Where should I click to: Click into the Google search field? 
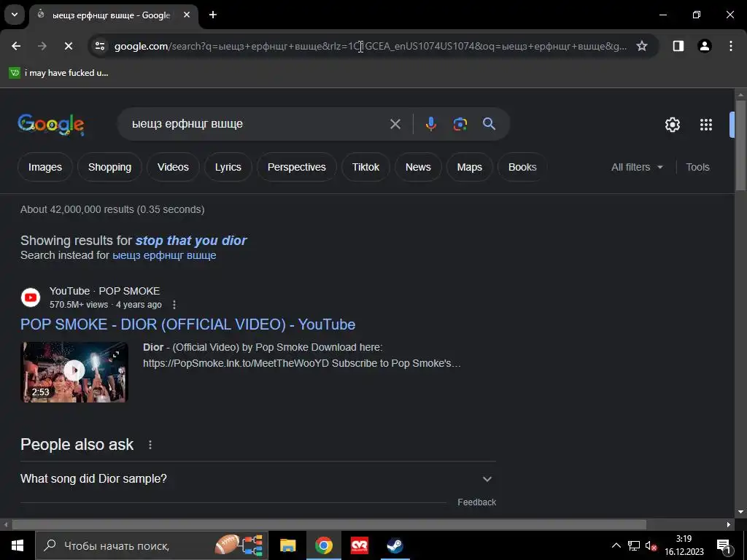[258, 124]
